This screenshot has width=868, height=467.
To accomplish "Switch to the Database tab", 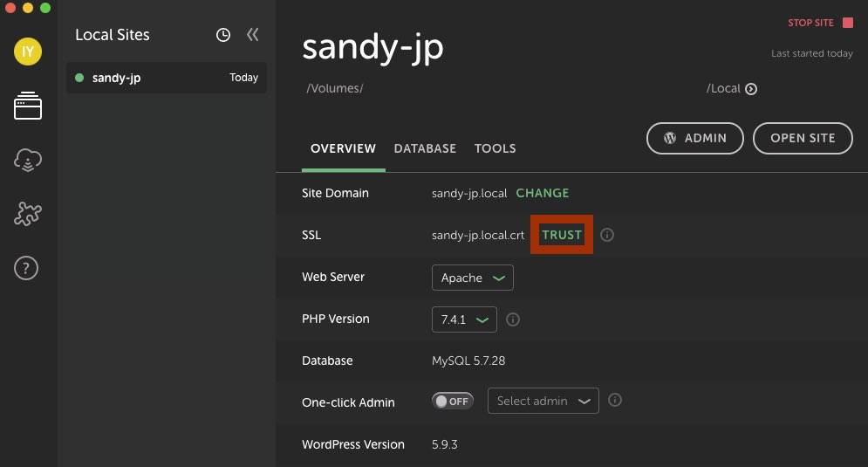I will click(x=425, y=148).
